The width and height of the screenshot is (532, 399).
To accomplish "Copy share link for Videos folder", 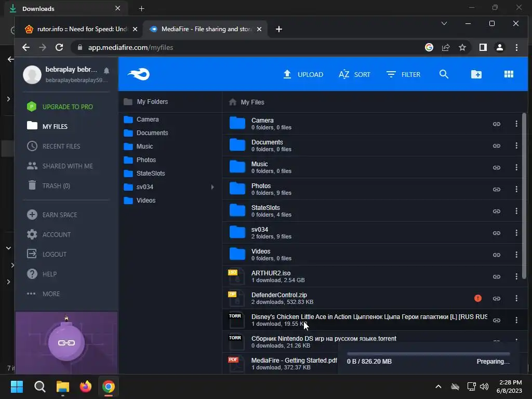I will click(x=496, y=255).
